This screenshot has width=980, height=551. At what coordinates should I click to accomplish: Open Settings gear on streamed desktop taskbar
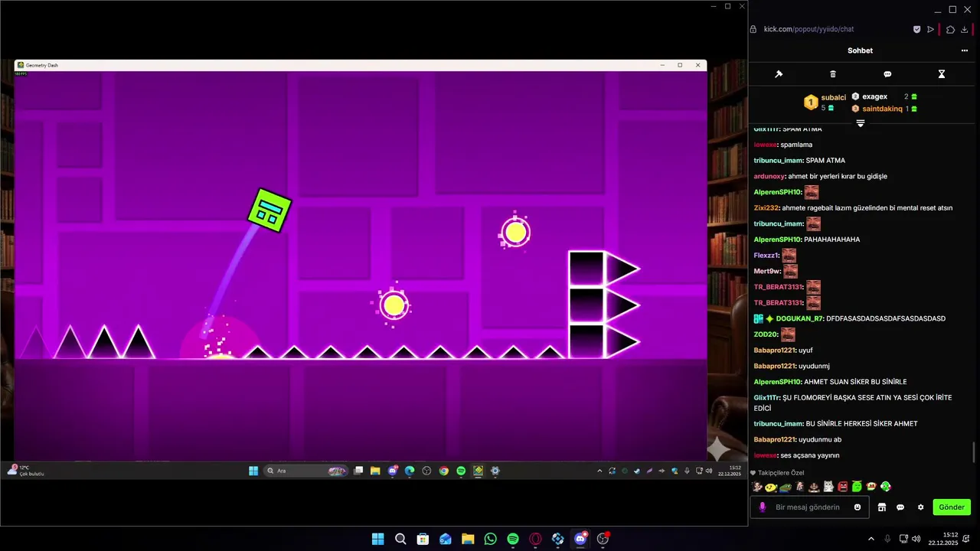(x=495, y=471)
